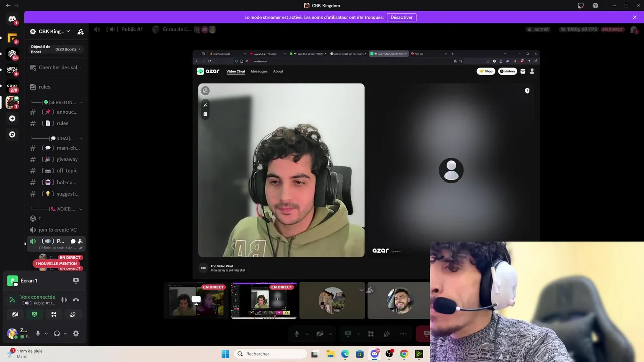Open screen share options arrow in call bar

tap(358, 334)
